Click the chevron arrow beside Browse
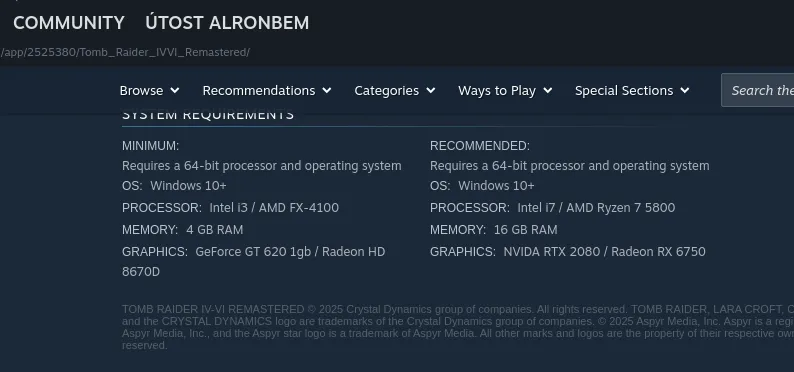The image size is (794, 372). pos(175,91)
